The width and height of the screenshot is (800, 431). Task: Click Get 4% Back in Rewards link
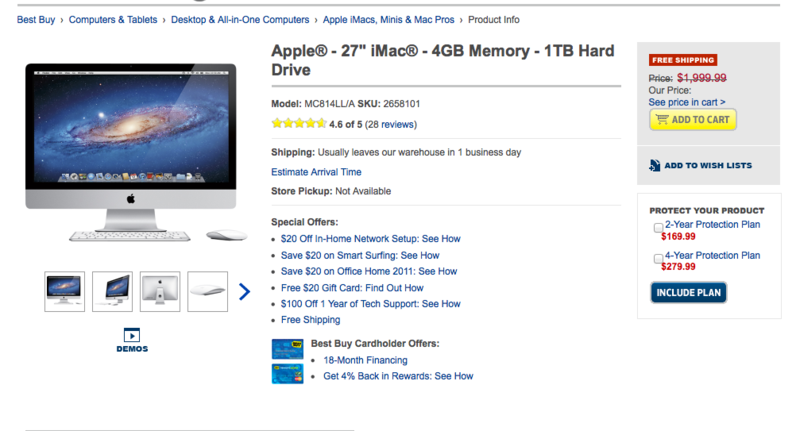point(398,376)
